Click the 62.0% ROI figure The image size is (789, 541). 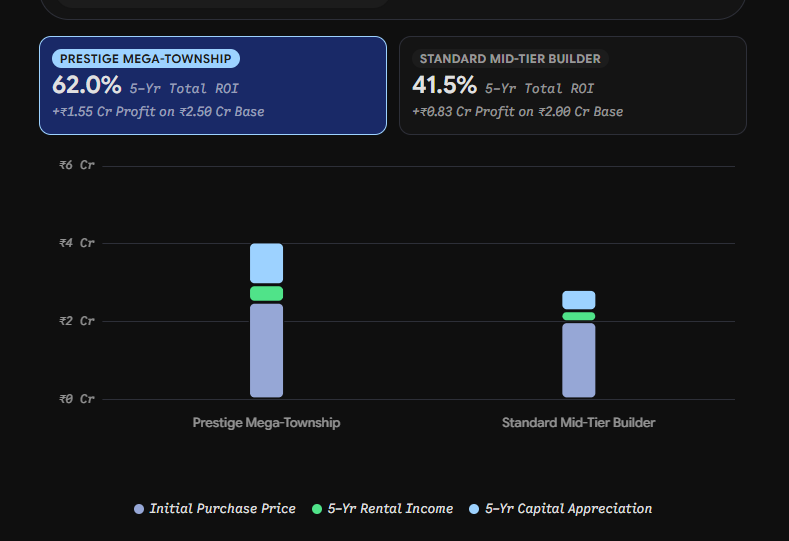87,85
